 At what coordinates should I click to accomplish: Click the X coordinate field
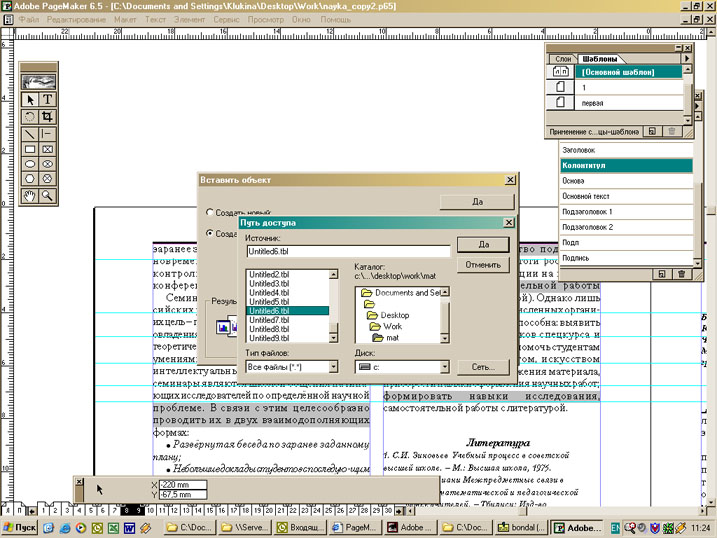tap(182, 485)
